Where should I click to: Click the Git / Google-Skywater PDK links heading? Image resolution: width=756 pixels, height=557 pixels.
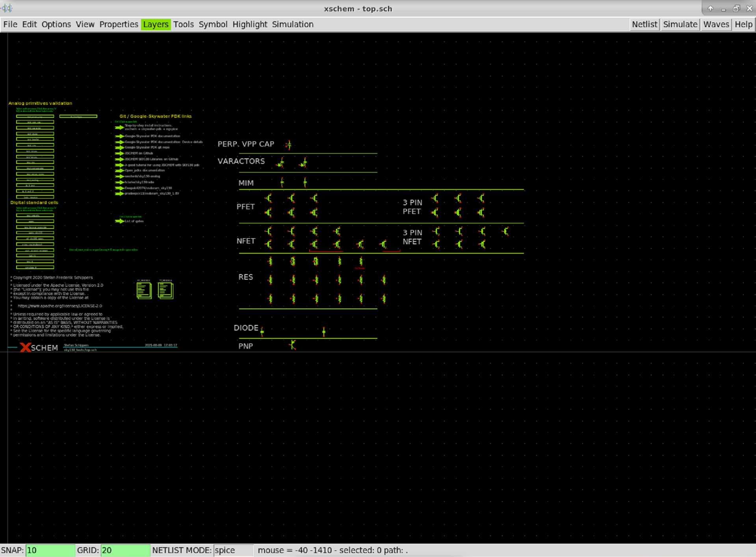tap(156, 116)
